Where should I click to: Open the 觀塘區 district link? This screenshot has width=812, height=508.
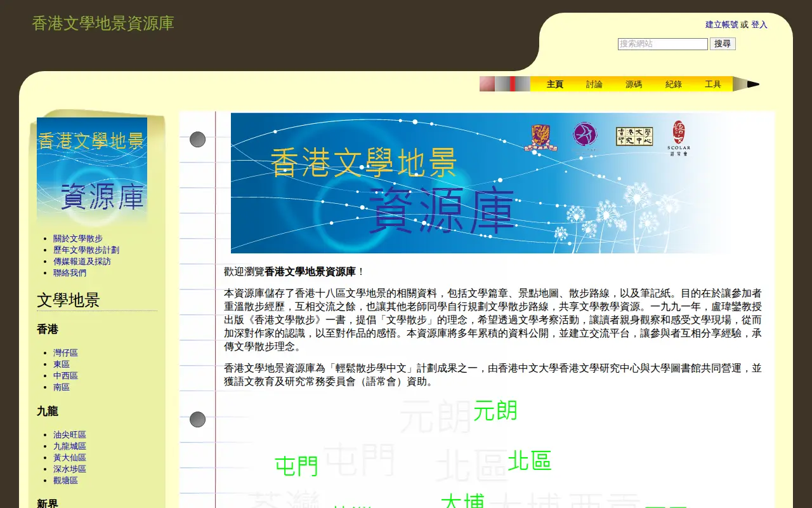click(x=65, y=481)
